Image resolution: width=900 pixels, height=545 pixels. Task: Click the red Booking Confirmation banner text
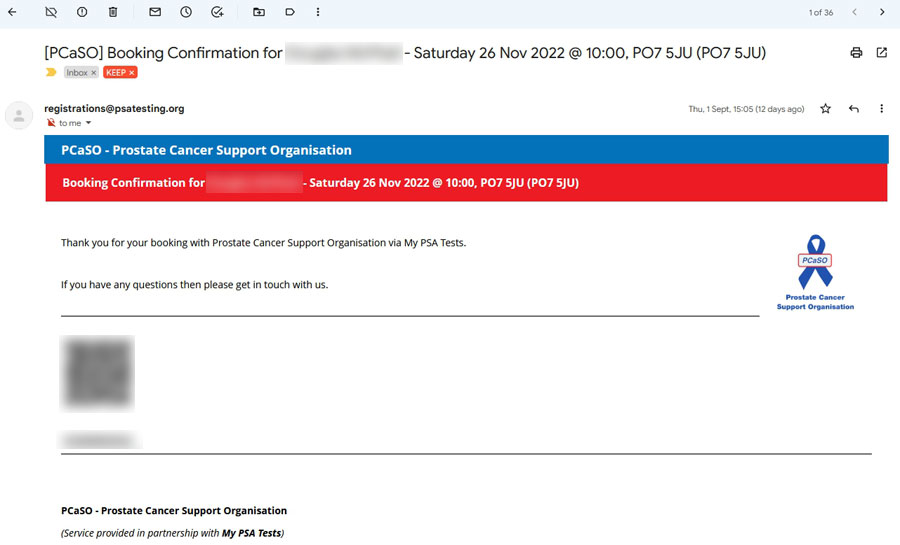[320, 182]
